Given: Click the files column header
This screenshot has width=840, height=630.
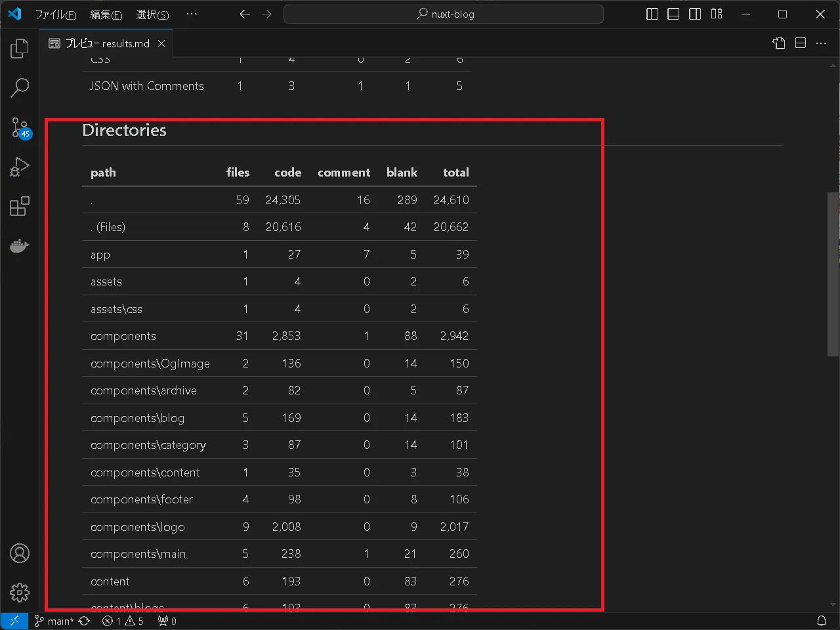Looking at the screenshot, I should [238, 173].
